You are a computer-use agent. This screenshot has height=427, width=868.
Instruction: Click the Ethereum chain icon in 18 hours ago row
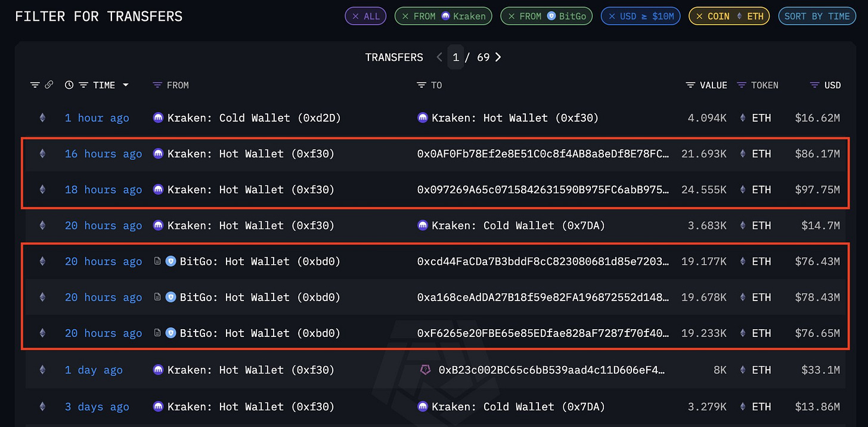coord(42,190)
